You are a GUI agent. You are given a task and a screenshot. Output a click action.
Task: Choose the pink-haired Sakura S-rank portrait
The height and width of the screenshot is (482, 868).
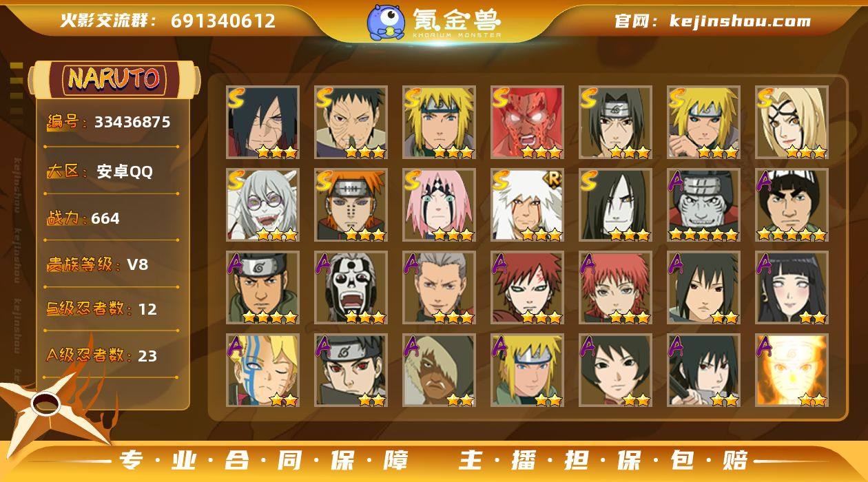(439, 205)
